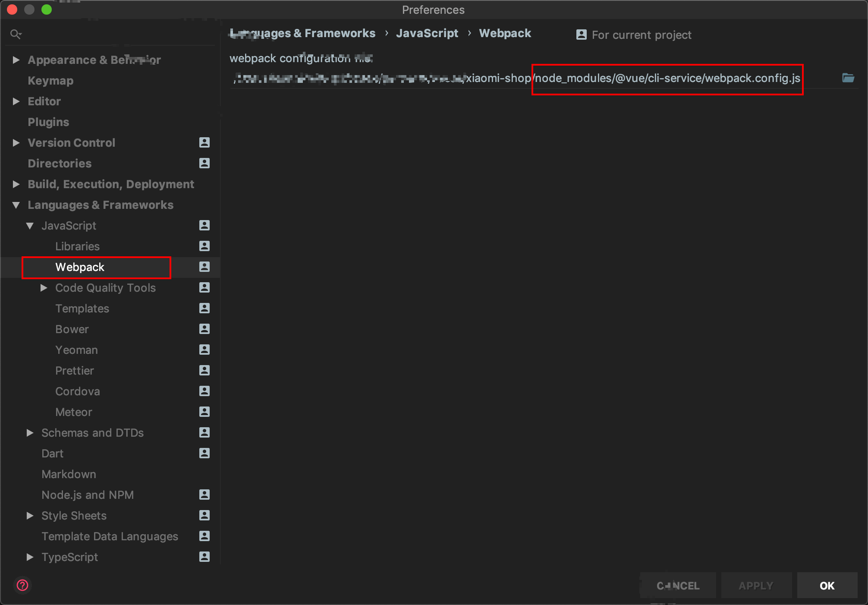Expand the Style Sheets node
This screenshot has height=605, width=868.
(30, 515)
